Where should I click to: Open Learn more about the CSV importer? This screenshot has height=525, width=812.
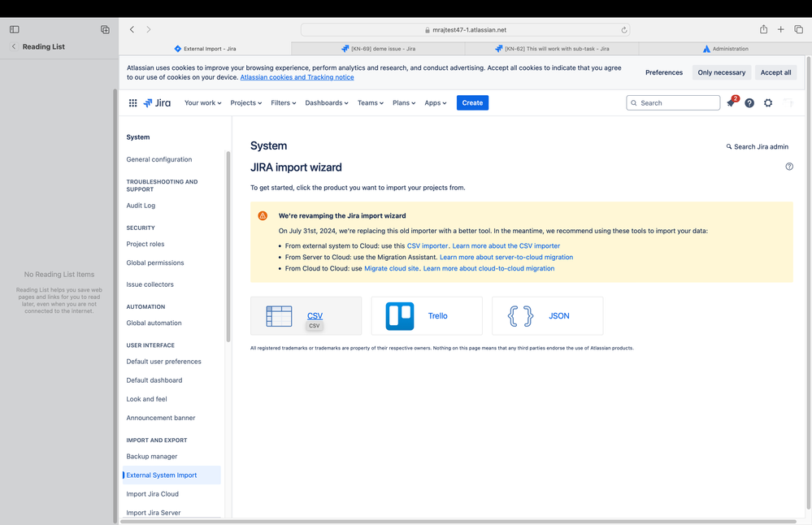point(506,246)
